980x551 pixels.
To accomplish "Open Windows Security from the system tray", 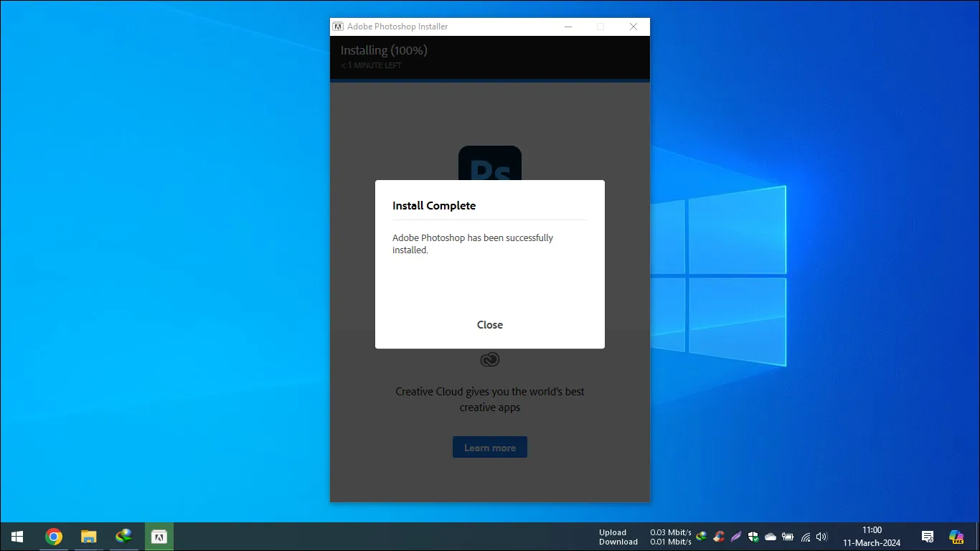I will click(753, 537).
